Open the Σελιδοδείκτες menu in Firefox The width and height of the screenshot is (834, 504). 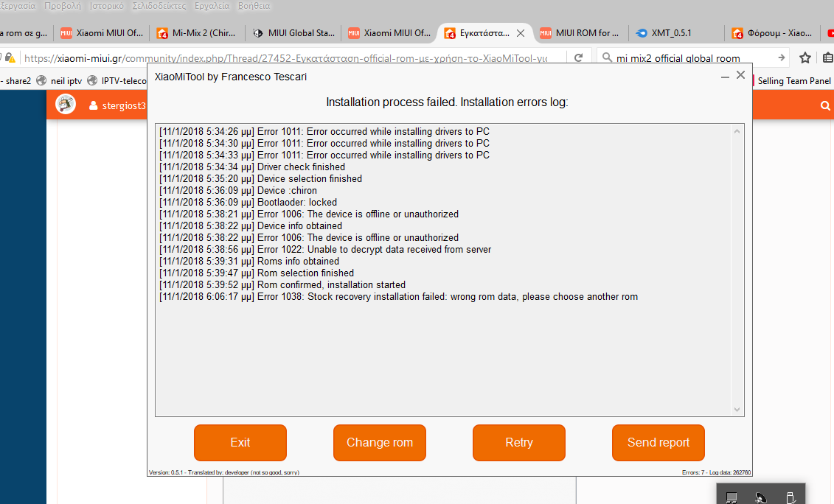click(x=159, y=6)
